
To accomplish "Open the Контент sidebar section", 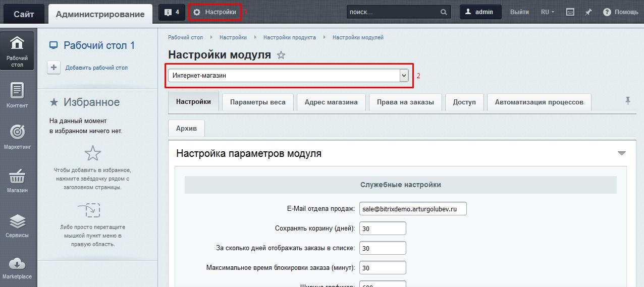I will [17, 95].
